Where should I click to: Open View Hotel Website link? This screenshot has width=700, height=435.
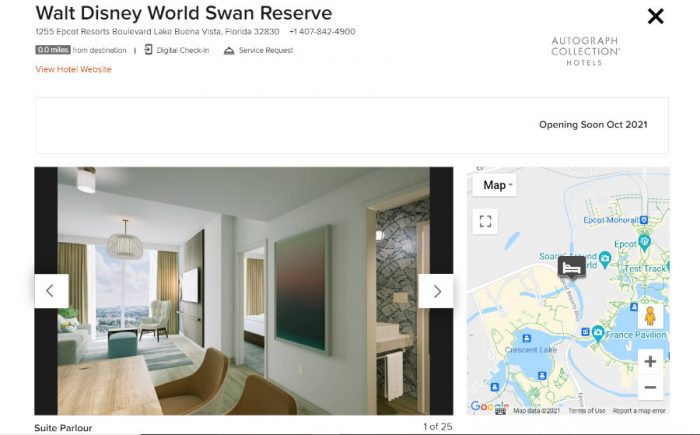click(73, 69)
